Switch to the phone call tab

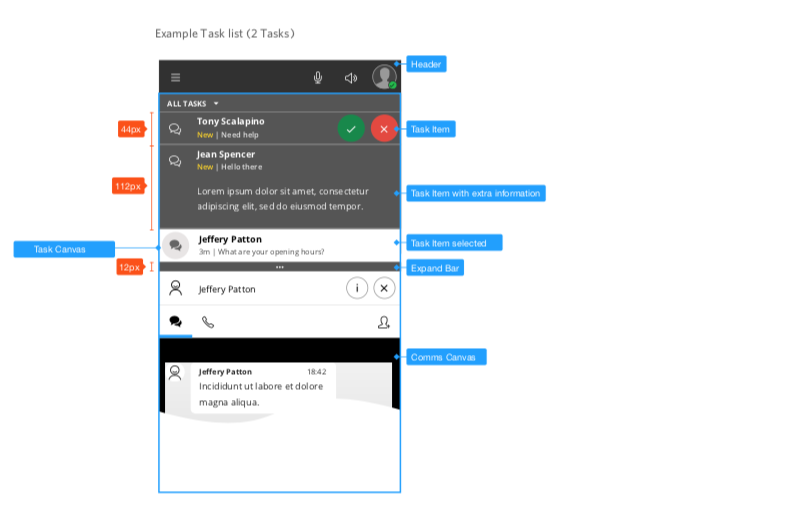[208, 322]
